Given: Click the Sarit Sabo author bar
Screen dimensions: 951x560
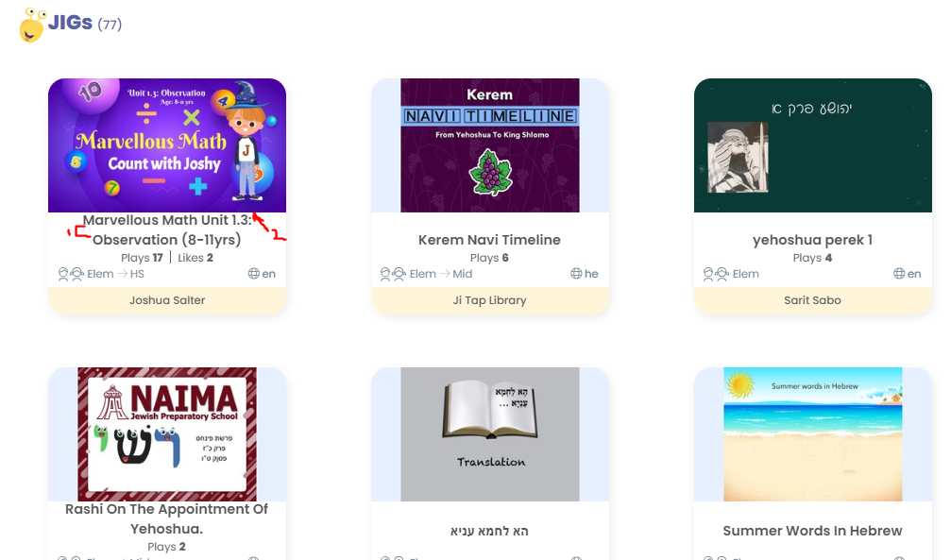Looking at the screenshot, I should pyautogui.click(x=813, y=300).
